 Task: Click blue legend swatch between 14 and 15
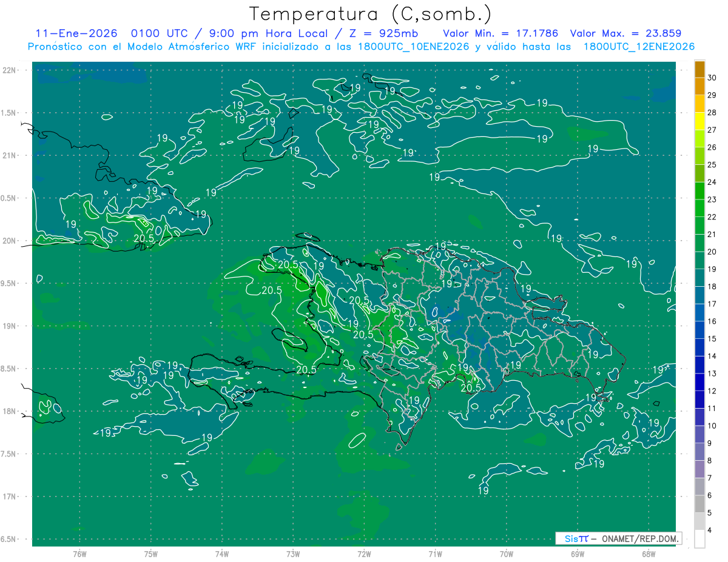click(699, 348)
